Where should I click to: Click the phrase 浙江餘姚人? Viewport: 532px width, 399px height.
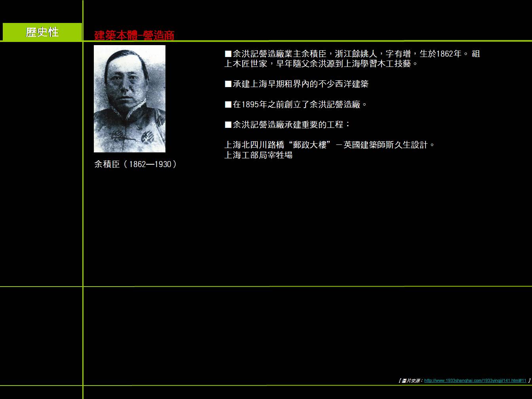pos(356,54)
